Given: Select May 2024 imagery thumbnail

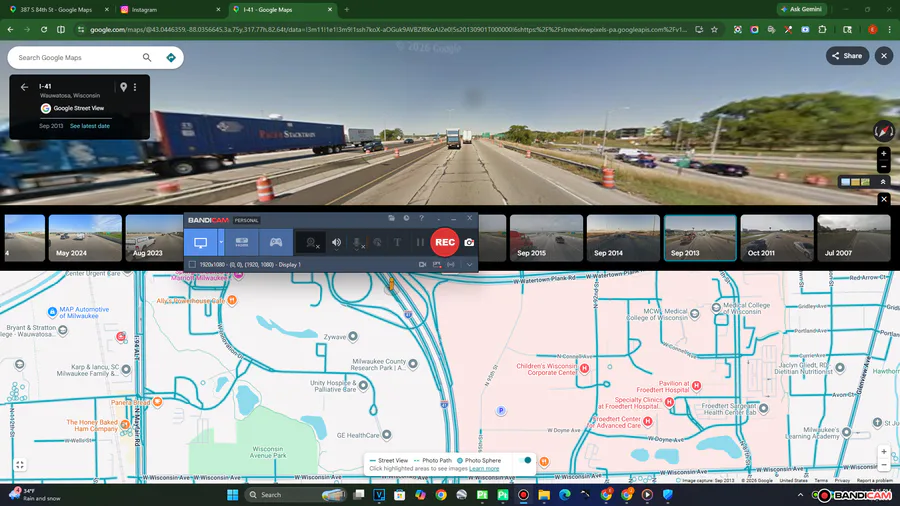Looking at the screenshot, I should 85,238.
